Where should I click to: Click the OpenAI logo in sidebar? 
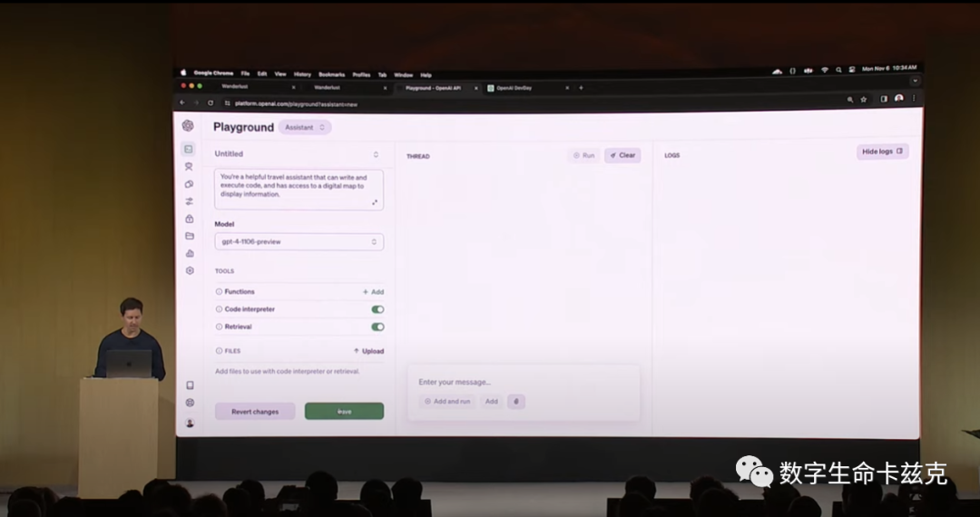(x=188, y=125)
